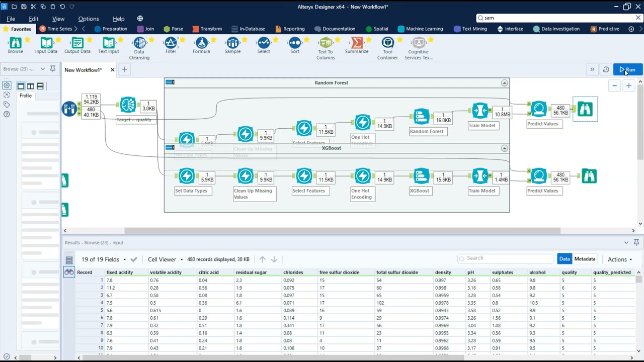Apply field selection checkmark in Results
This screenshot has height=362, width=644.
pos(134,259)
